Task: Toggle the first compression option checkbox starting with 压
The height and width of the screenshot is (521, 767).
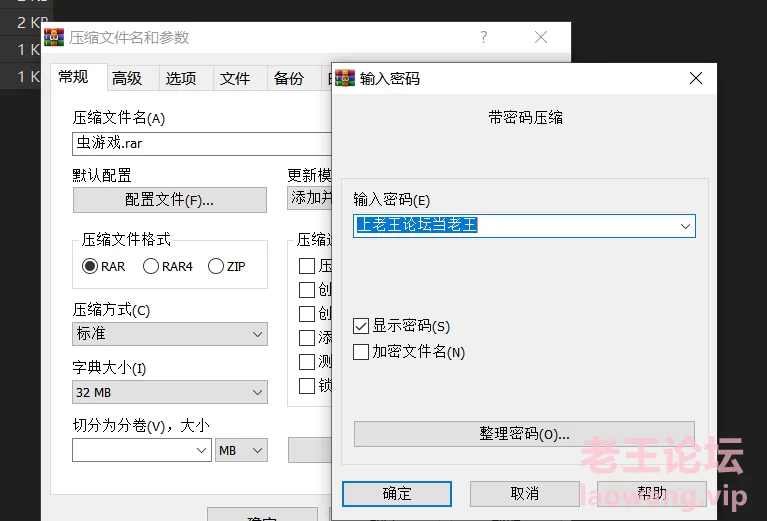Action: pos(307,266)
